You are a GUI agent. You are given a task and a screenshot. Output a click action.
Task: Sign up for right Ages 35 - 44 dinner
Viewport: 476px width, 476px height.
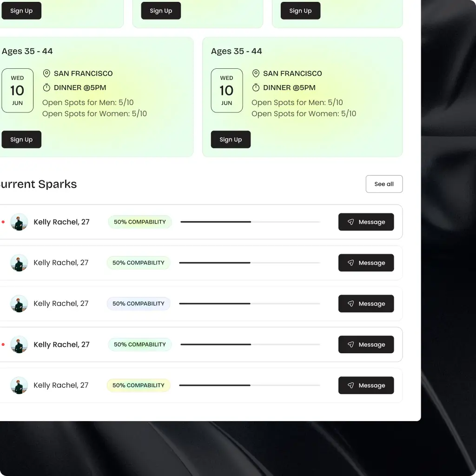[x=231, y=139]
